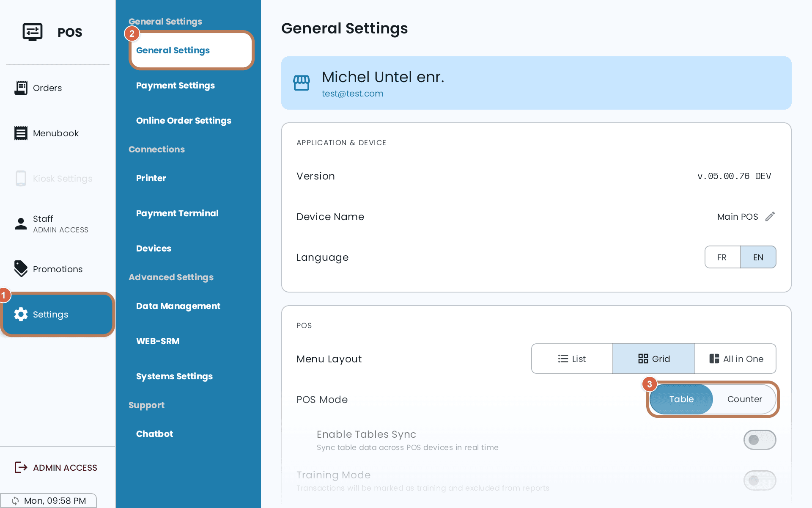Click the Kiosk Settings label

(63, 178)
